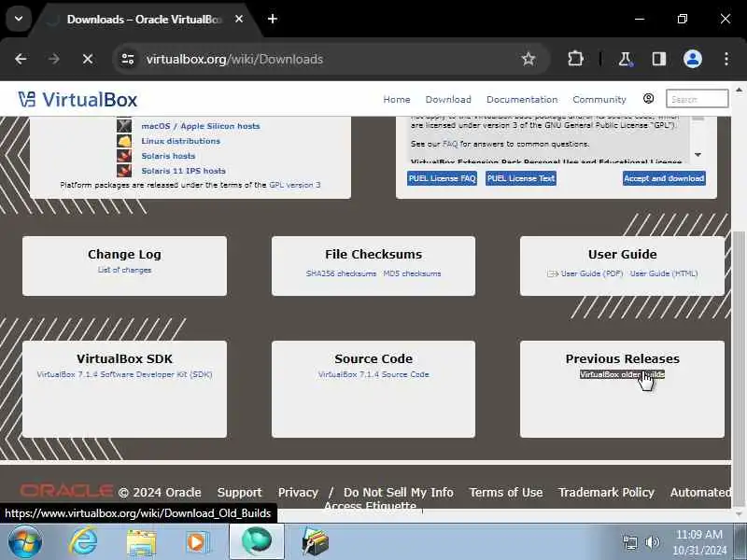The image size is (747, 560).
Task: Stop page loading with the X button
Action: 88,59
